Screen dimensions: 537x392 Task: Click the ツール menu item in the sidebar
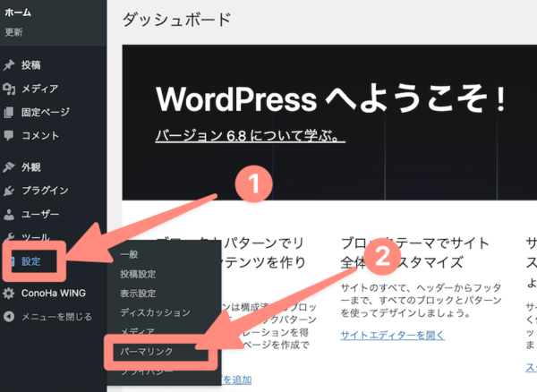click(x=36, y=238)
